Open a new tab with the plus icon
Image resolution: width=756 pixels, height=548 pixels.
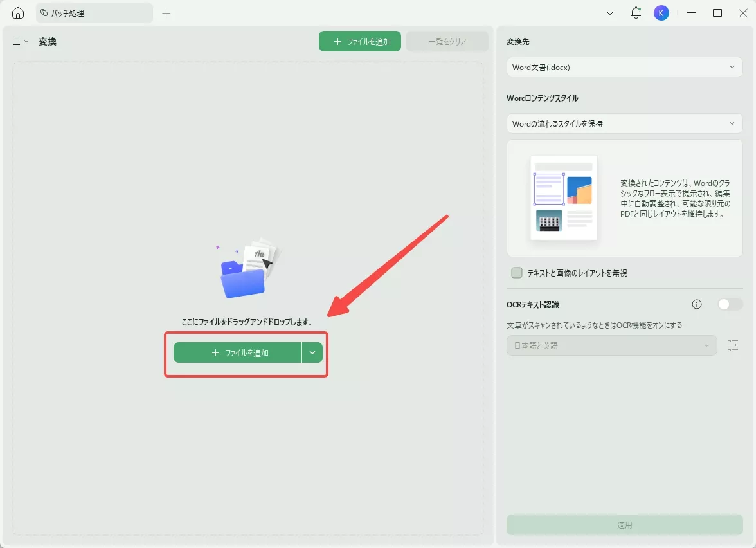click(x=166, y=12)
